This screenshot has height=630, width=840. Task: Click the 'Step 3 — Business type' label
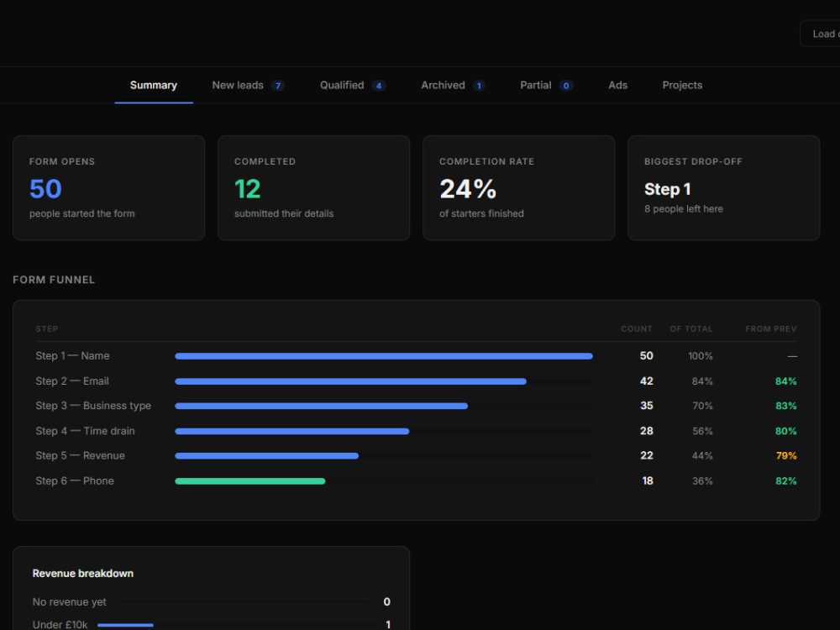point(93,406)
